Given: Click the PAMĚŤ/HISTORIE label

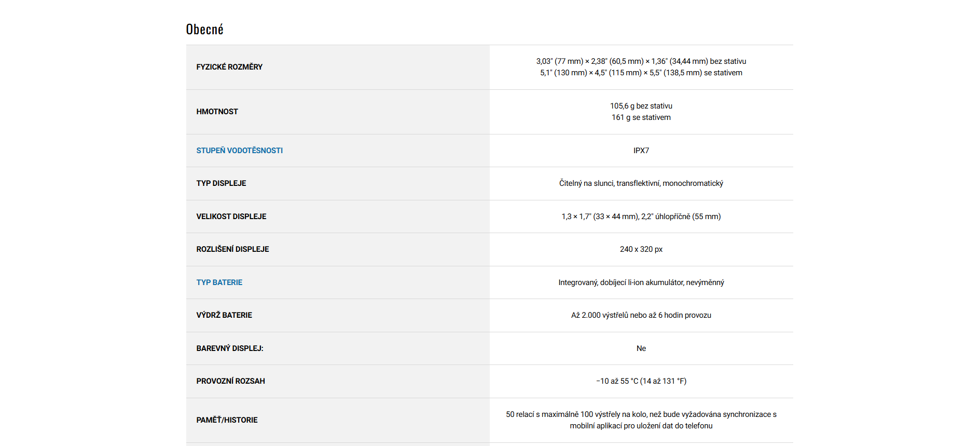Looking at the screenshot, I should point(227,420).
